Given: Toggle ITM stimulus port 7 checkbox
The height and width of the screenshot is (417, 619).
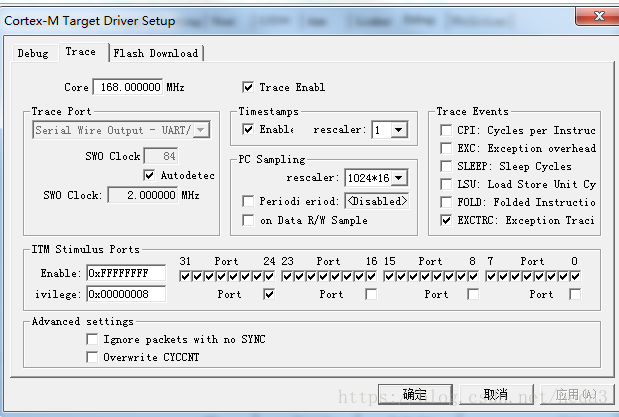Looking at the screenshot, I should click(491, 276).
